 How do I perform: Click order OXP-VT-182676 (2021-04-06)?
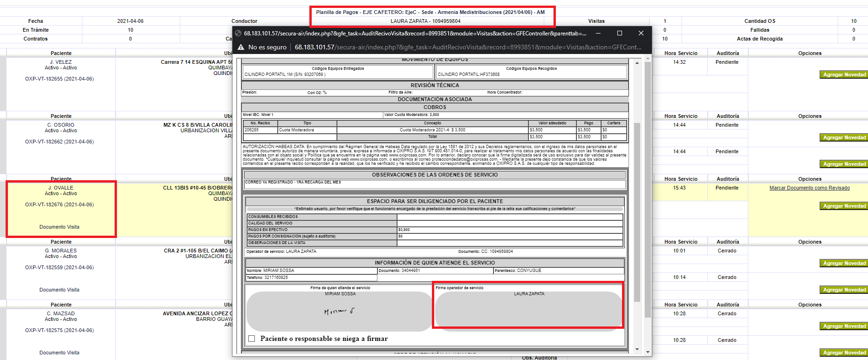tap(60, 205)
